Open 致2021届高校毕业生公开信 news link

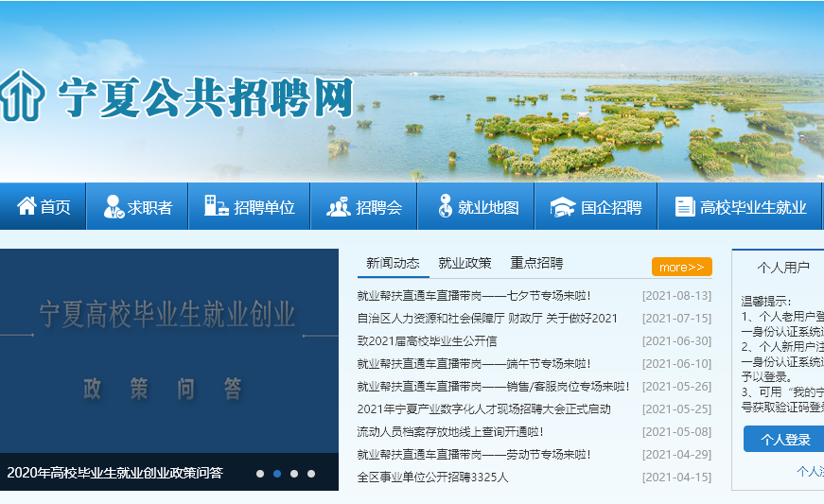click(x=427, y=341)
